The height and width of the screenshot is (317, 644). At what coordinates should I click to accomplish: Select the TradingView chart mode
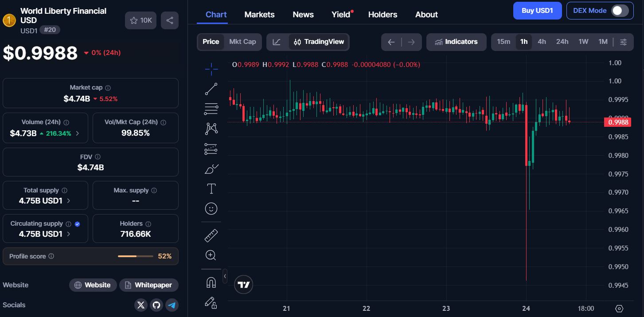coord(319,42)
